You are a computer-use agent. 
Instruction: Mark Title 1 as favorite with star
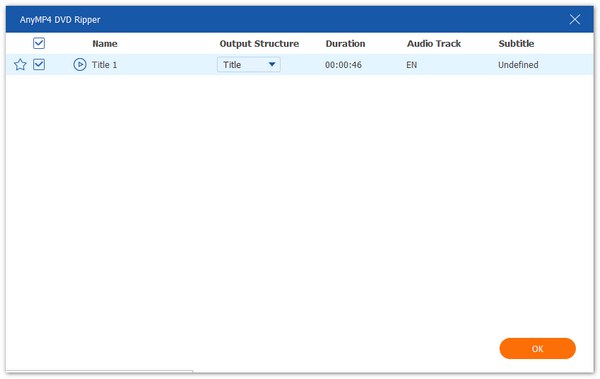click(x=20, y=65)
